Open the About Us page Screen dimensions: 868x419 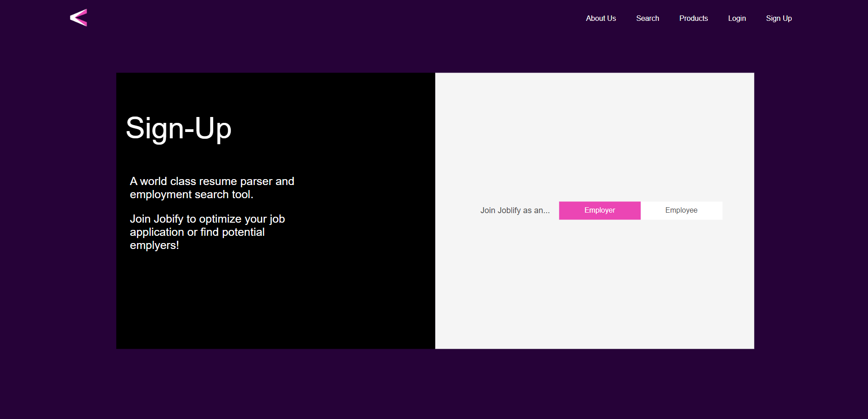click(601, 18)
